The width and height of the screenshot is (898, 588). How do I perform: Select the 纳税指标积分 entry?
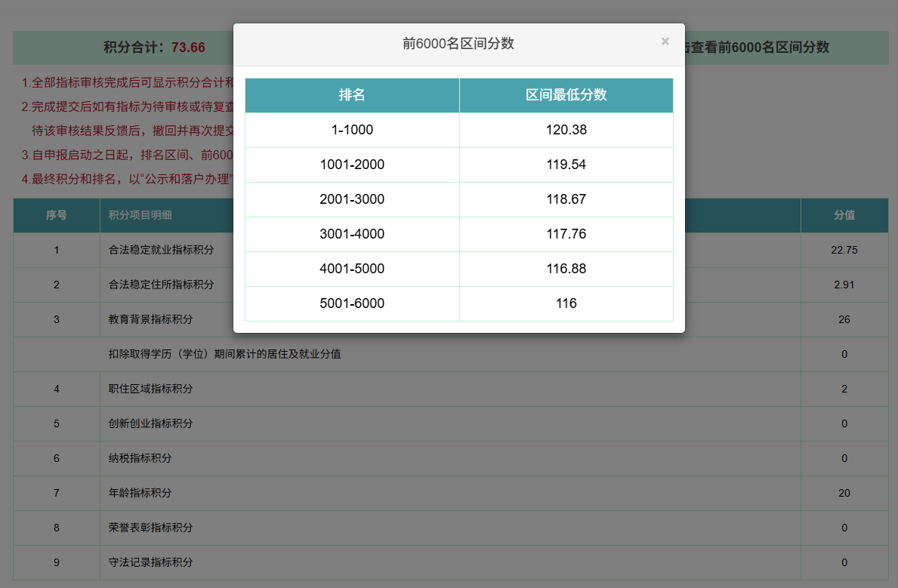point(140,458)
